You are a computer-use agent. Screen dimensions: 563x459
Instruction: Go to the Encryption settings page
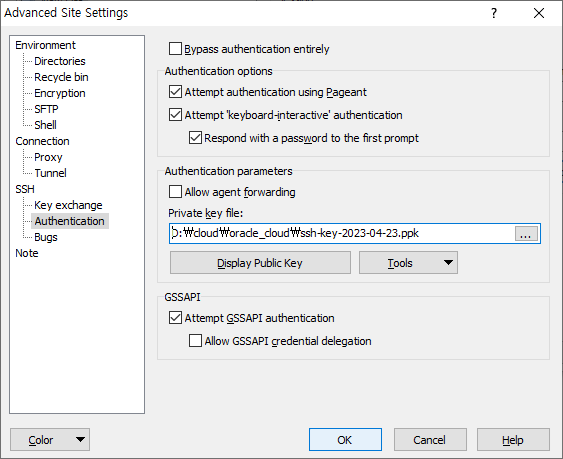click(x=60, y=93)
